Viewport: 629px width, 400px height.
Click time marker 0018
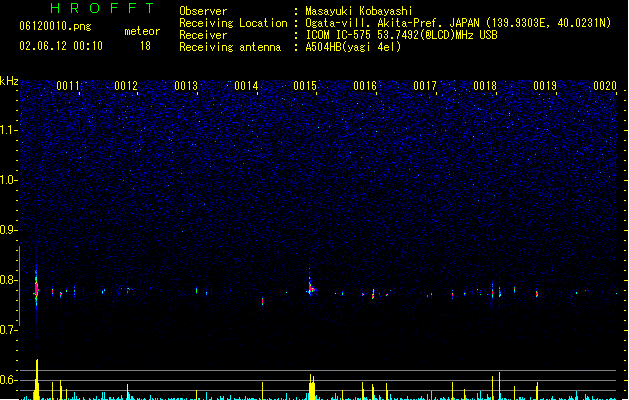(485, 86)
